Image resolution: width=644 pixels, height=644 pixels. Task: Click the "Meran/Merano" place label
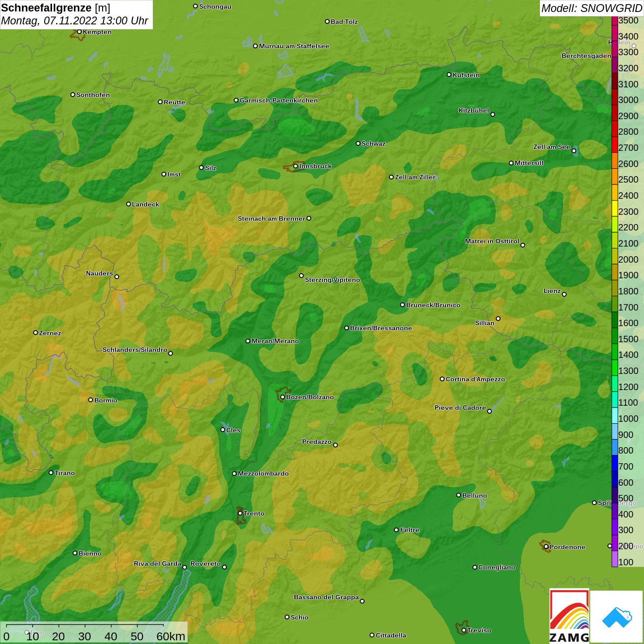pyautogui.click(x=275, y=341)
